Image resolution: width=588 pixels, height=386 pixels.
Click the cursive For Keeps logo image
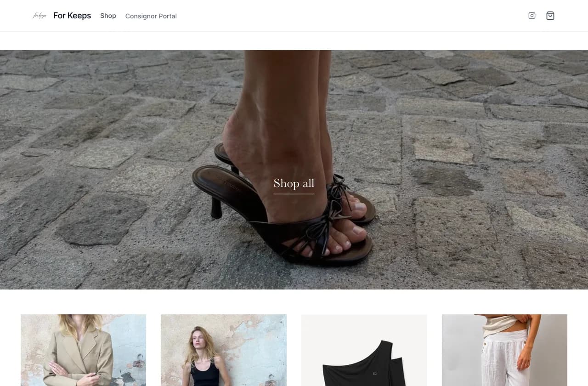click(x=40, y=16)
